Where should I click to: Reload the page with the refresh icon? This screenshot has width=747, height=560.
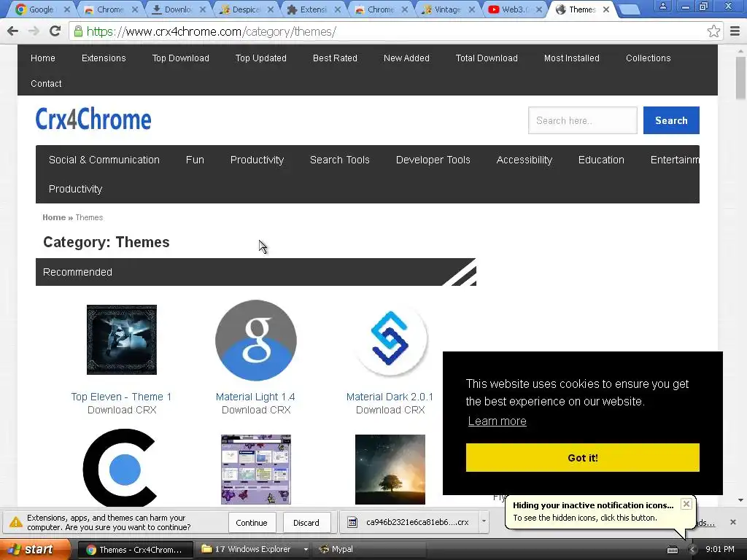coord(55,31)
